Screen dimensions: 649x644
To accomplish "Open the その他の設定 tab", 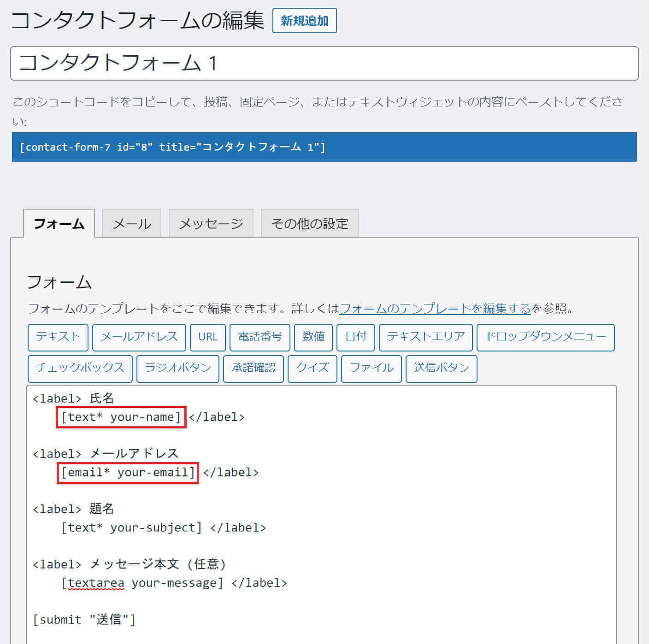I will (309, 224).
